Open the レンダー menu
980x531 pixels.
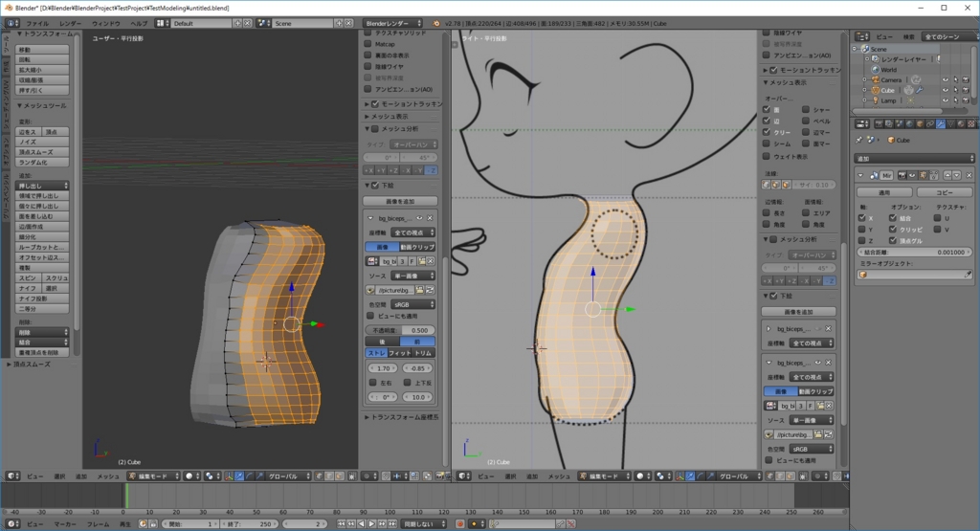(70, 23)
